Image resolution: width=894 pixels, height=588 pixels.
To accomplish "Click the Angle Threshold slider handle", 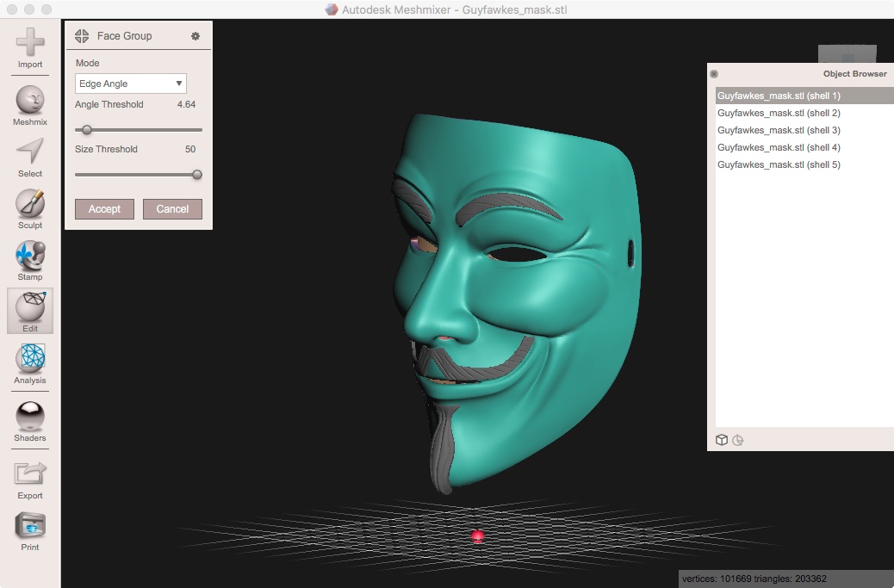I will (x=87, y=130).
